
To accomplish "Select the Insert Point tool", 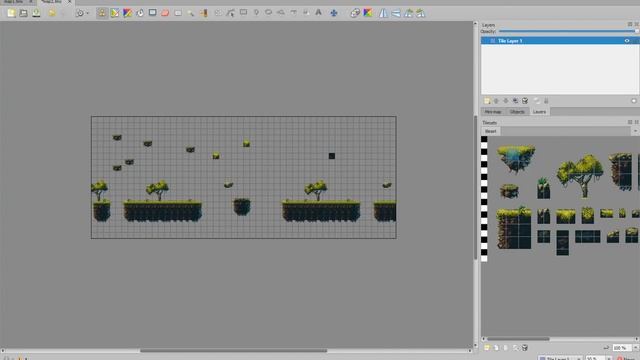I will 256,13.
